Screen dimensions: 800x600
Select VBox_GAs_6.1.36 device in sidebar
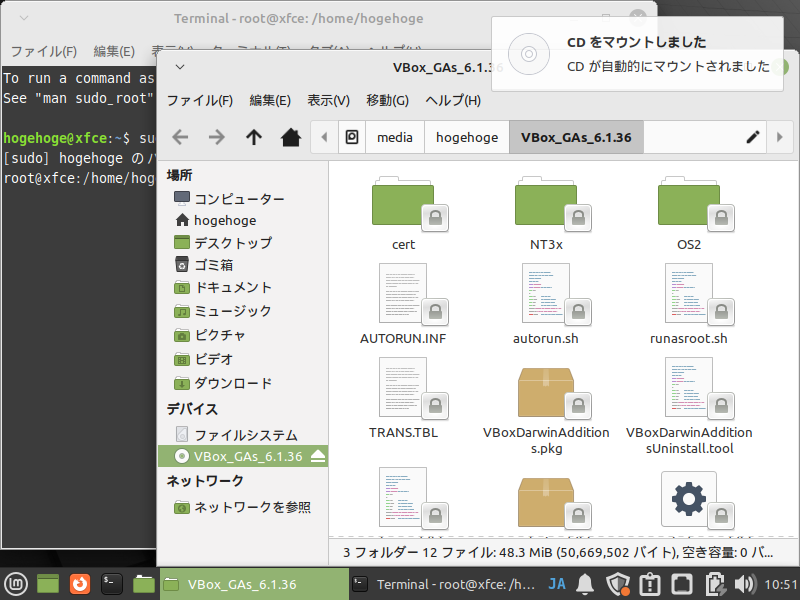tap(242, 456)
